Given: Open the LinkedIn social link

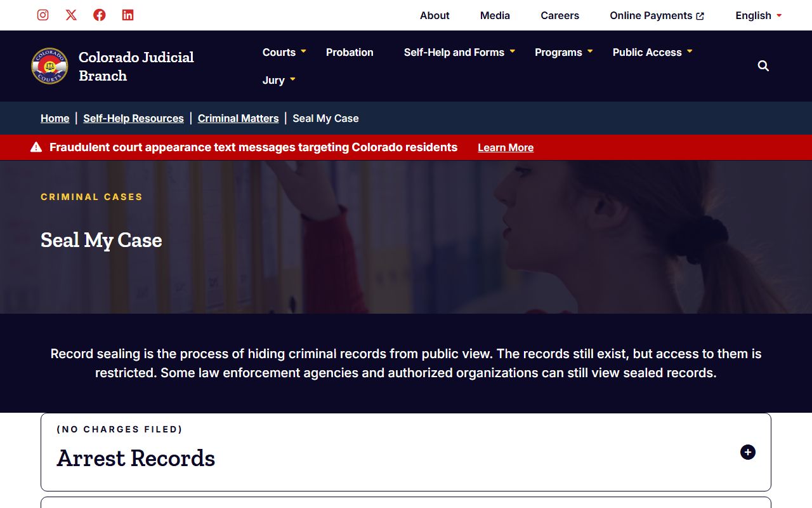Looking at the screenshot, I should click(128, 15).
